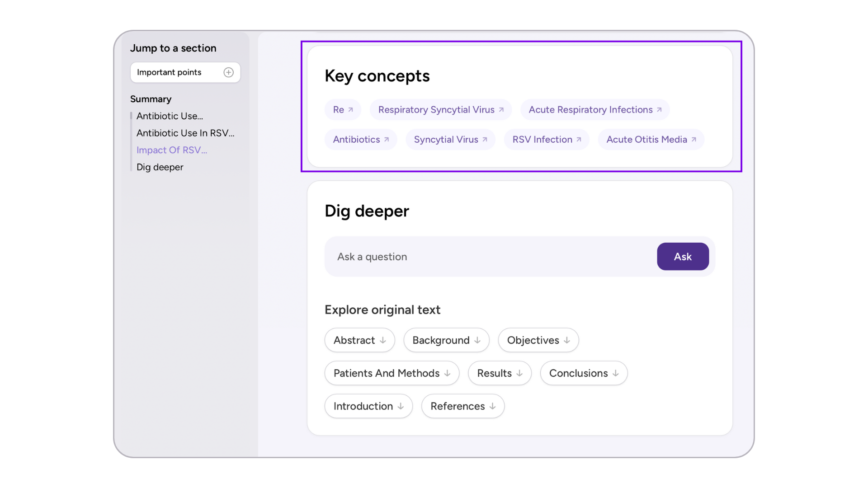Expand the Results original text section
Image resolution: width=868 pixels, height=488 pixels.
[500, 373]
